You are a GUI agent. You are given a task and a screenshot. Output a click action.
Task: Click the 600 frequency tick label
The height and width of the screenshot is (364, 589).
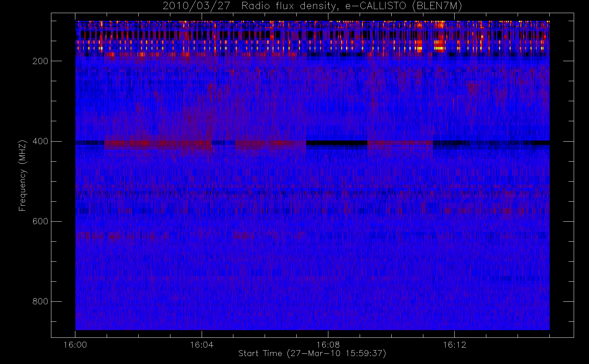(40, 221)
